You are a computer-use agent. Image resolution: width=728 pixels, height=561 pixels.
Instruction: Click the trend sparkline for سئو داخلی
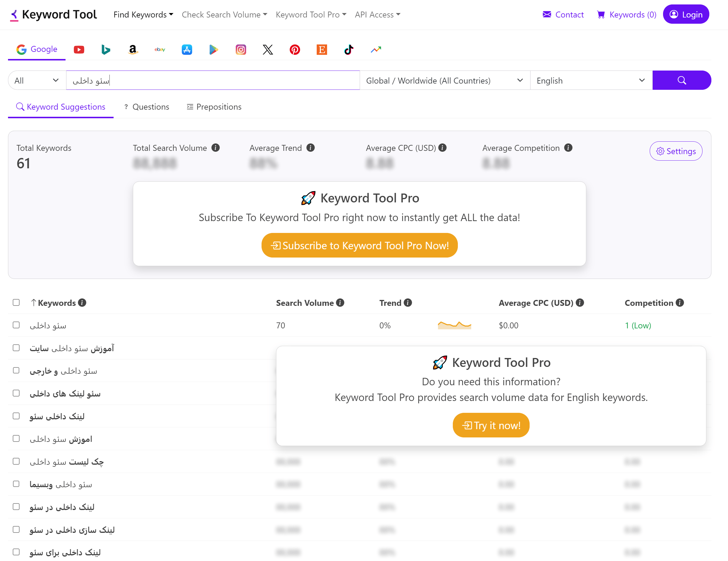point(454,325)
